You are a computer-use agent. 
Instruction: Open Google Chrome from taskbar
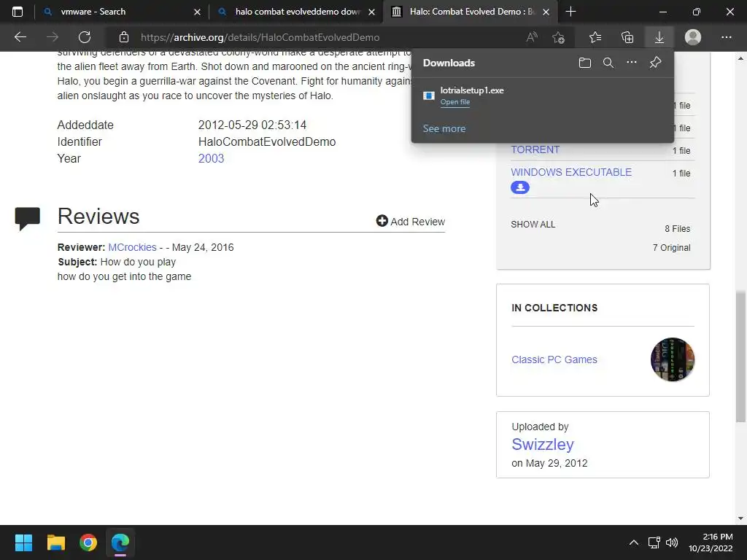[88, 542]
